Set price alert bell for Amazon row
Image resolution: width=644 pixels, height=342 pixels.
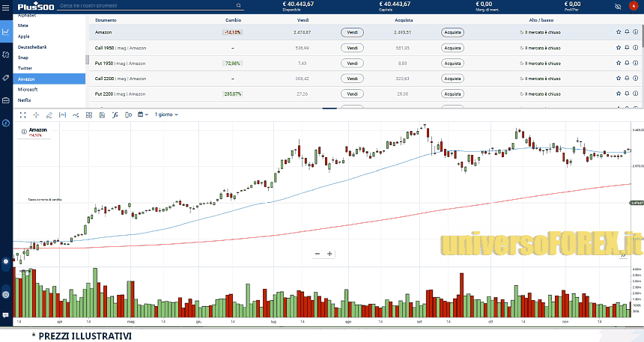(627, 32)
